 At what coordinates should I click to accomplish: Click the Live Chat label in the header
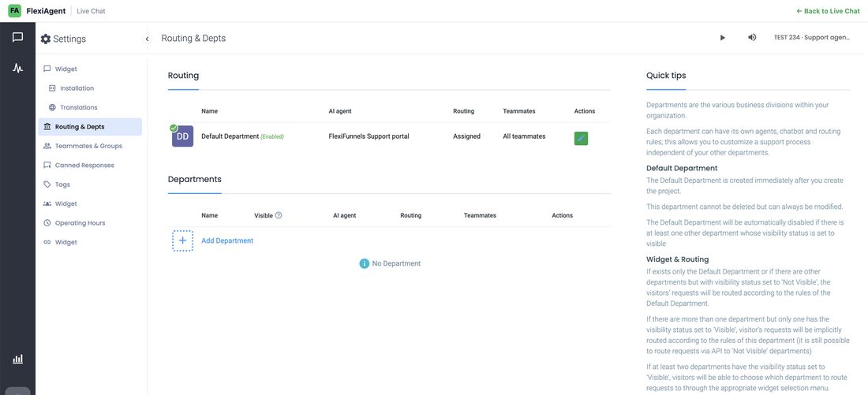(91, 11)
